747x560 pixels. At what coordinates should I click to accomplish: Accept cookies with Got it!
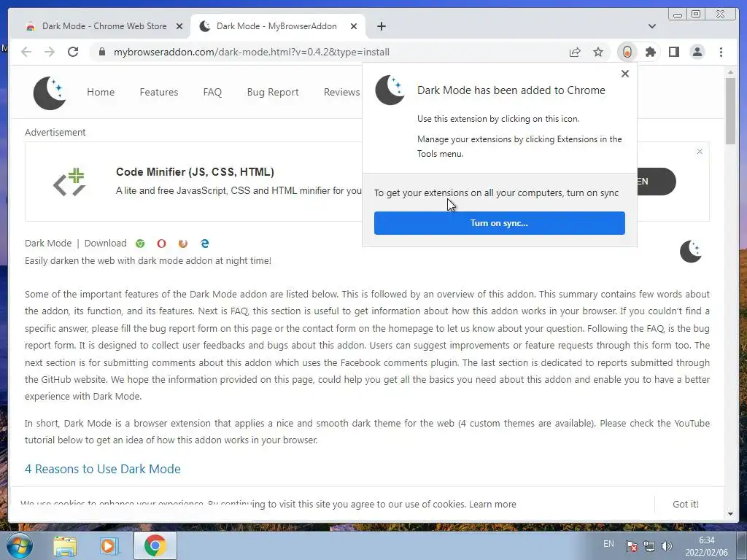(x=686, y=505)
